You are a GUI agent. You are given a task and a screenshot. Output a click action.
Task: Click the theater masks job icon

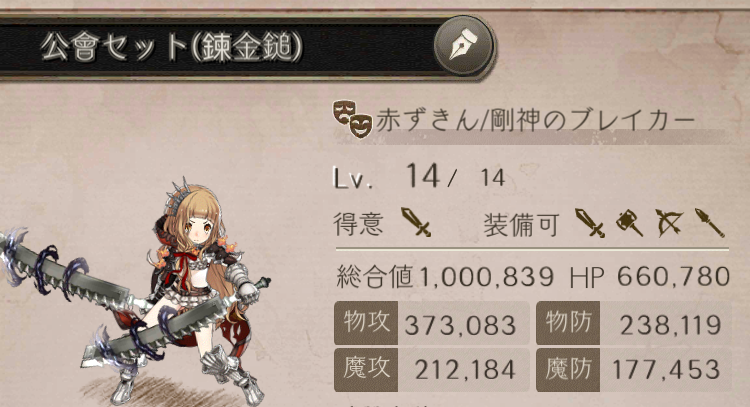[353, 119]
